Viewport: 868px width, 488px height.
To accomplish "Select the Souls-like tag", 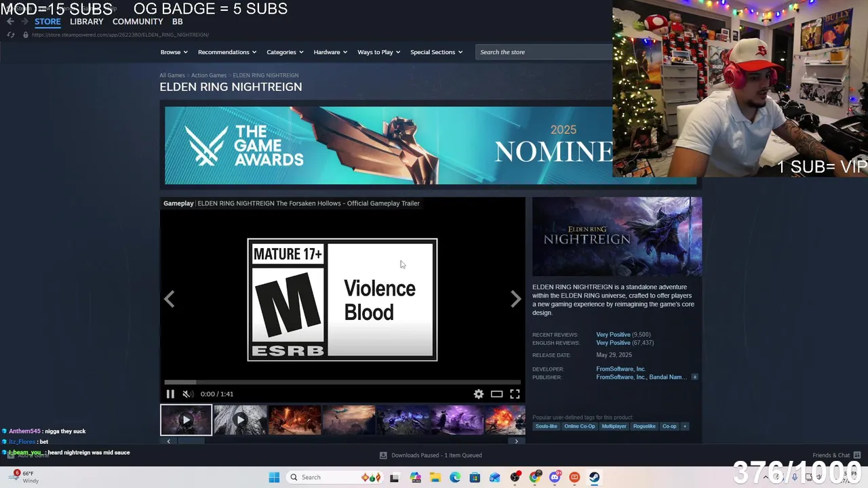I will pos(546,426).
